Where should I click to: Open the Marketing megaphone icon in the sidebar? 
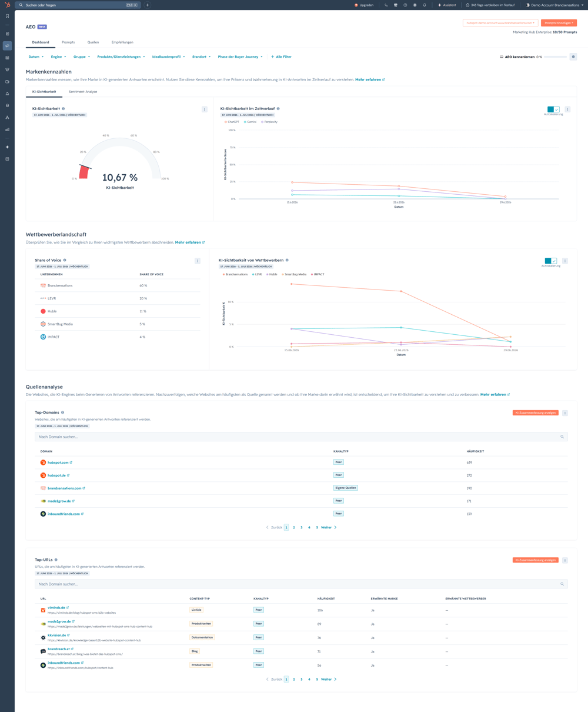(7, 45)
